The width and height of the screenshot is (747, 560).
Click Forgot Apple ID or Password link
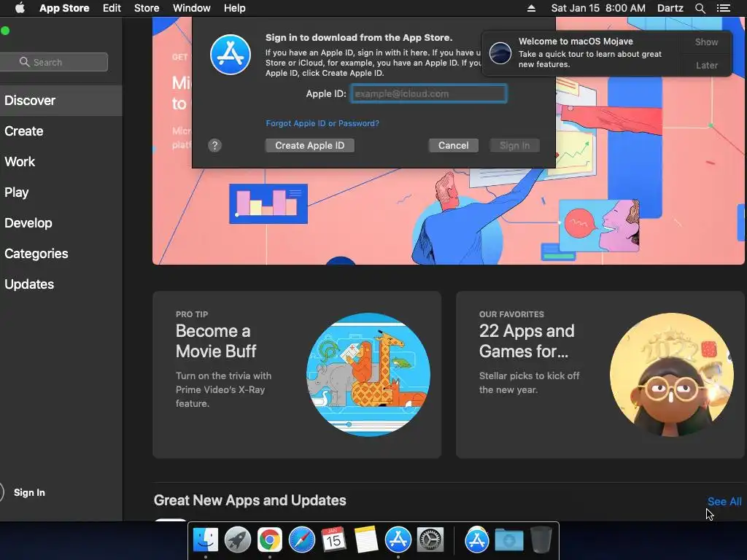click(x=322, y=123)
